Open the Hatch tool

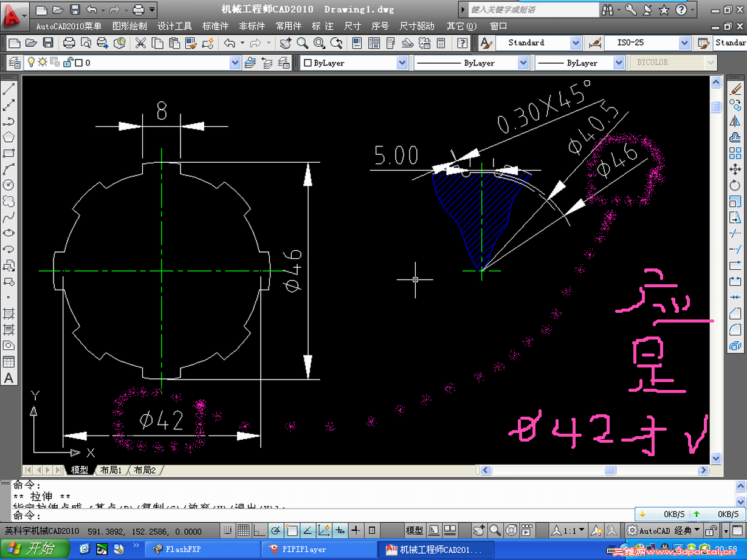click(x=9, y=313)
